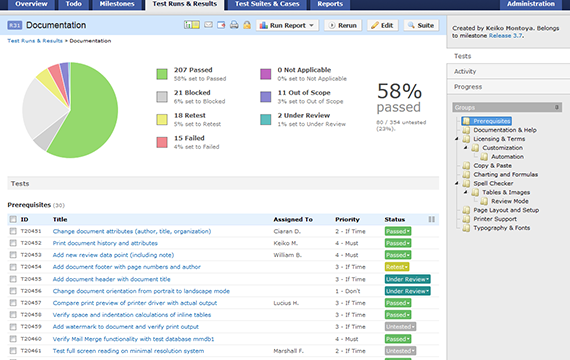The width and height of the screenshot is (570, 360).
Task: Click the padlock close-run icon
Action: point(247,25)
